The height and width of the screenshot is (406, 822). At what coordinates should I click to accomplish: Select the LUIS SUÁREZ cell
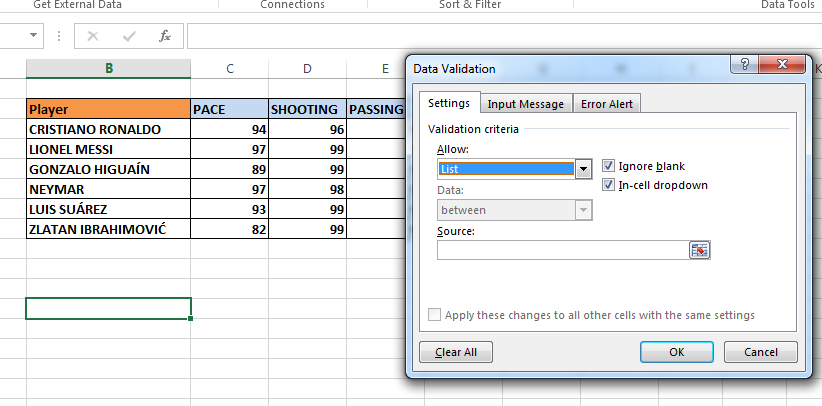pos(109,209)
